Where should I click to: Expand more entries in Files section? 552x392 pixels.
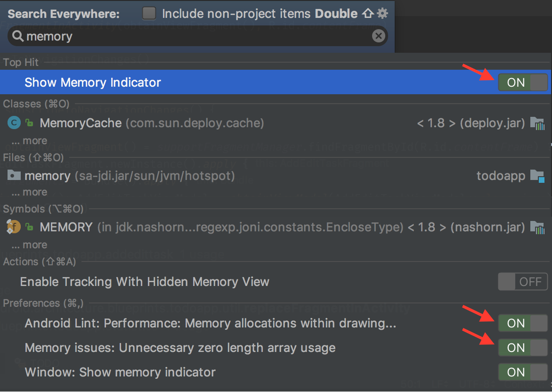[29, 192]
